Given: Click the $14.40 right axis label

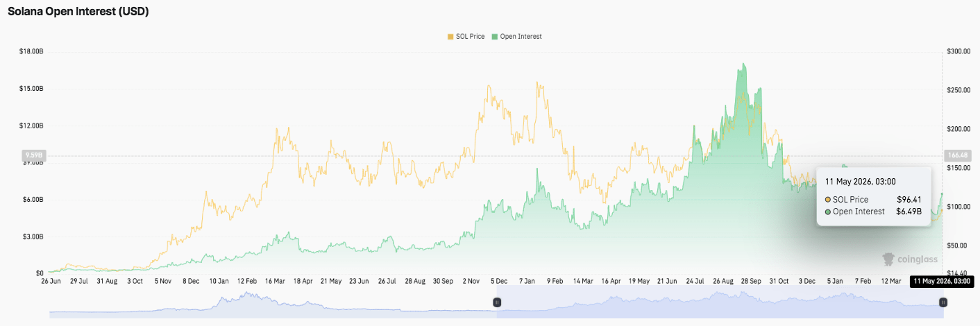Looking at the screenshot, I should pyautogui.click(x=957, y=273).
